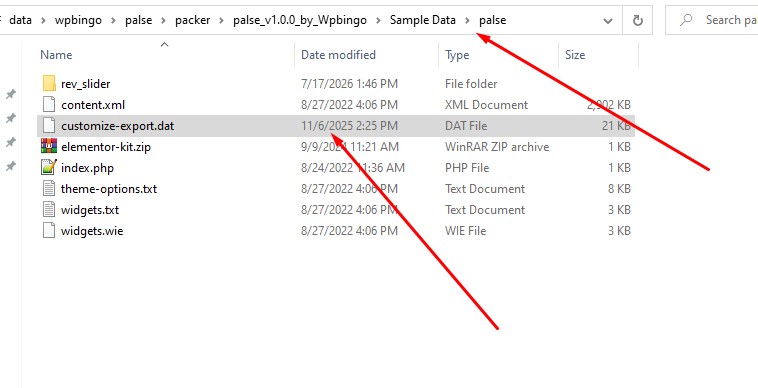Sort by the Type column header
758x388 pixels.
(457, 55)
